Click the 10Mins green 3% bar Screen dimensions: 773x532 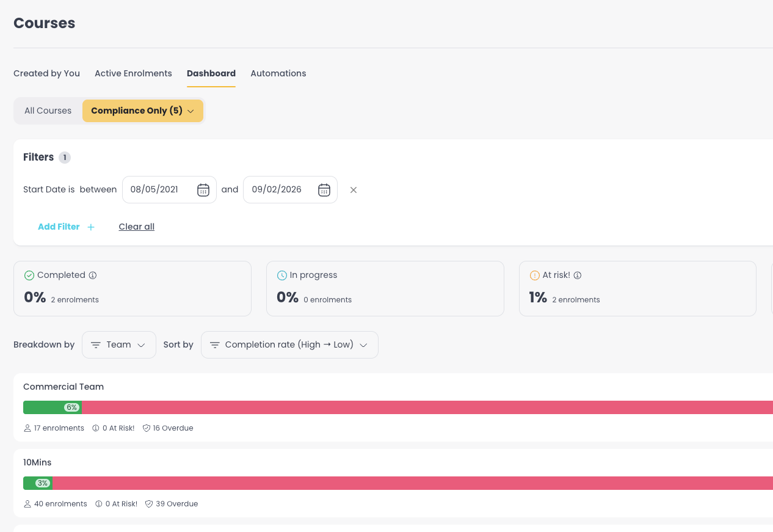(38, 483)
